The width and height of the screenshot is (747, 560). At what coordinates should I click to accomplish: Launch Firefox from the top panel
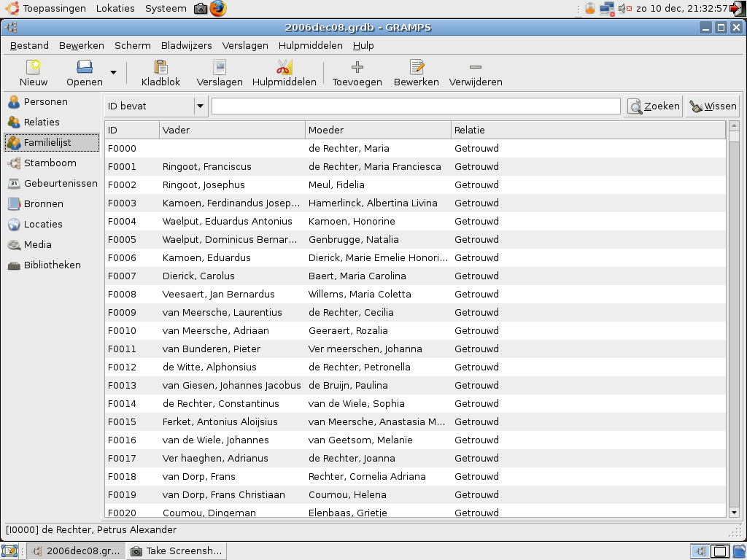(x=217, y=9)
